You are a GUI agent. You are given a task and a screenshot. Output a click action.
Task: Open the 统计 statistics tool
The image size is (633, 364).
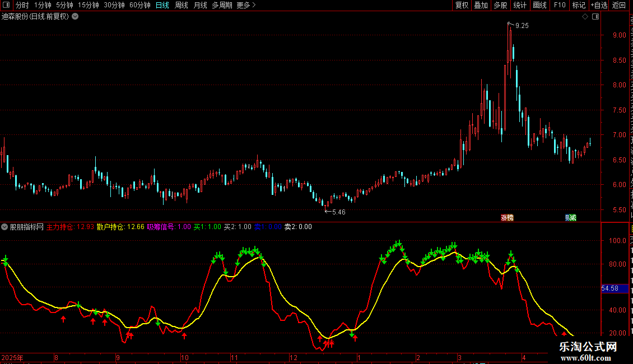coord(519,5)
